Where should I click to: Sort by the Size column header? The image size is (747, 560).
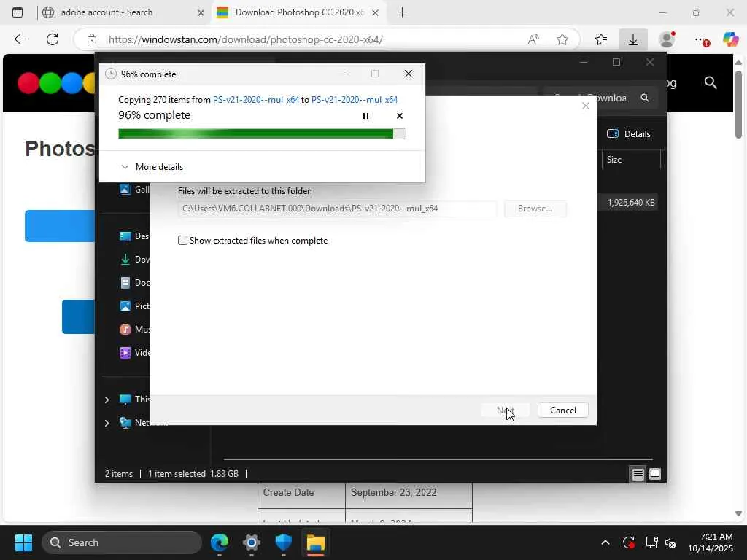point(631,160)
